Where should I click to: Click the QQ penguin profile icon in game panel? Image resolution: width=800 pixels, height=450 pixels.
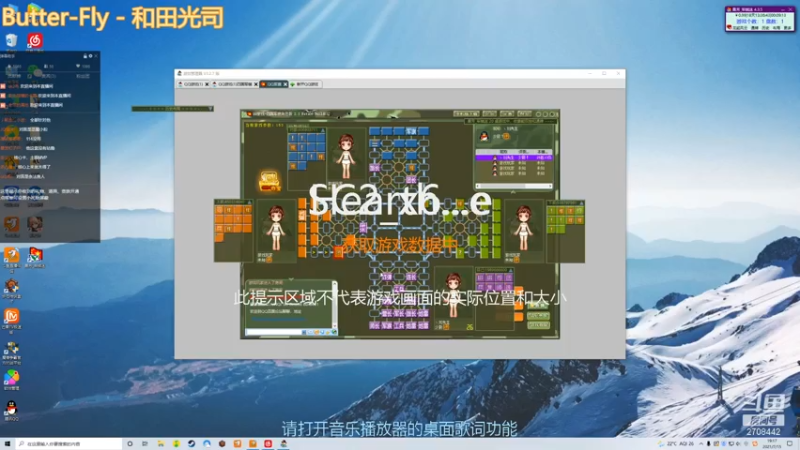coord(484,136)
